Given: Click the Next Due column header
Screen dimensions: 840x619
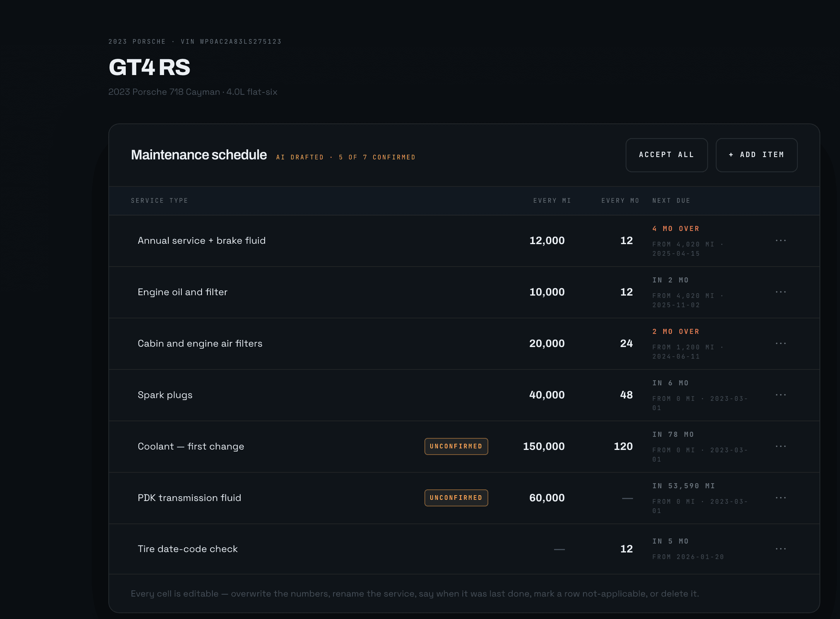Looking at the screenshot, I should coord(671,200).
